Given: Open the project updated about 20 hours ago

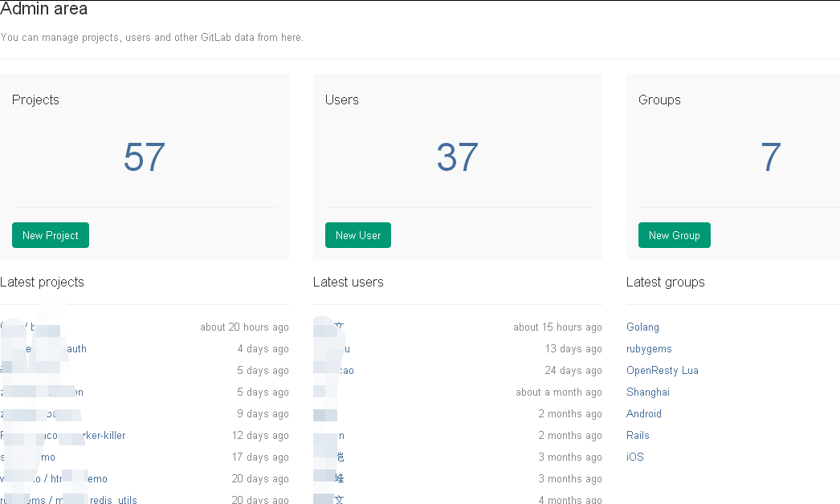Looking at the screenshot, I should [18, 327].
